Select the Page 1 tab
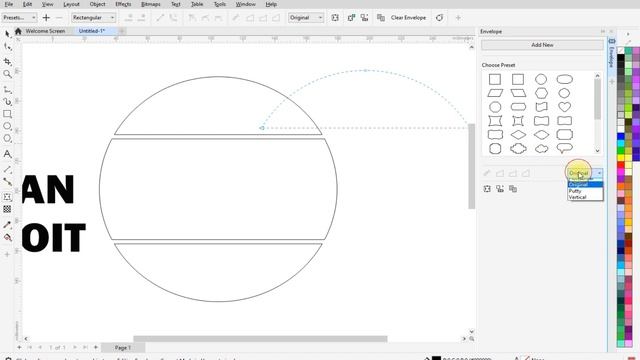 tap(122, 348)
